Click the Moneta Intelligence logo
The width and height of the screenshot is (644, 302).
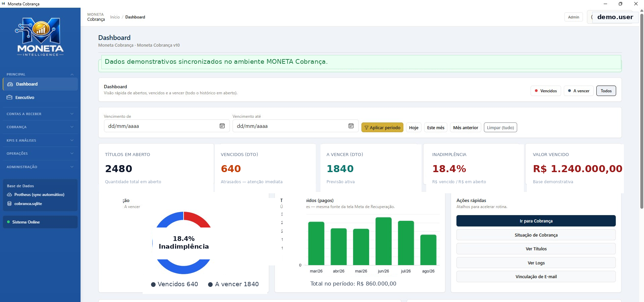click(40, 37)
